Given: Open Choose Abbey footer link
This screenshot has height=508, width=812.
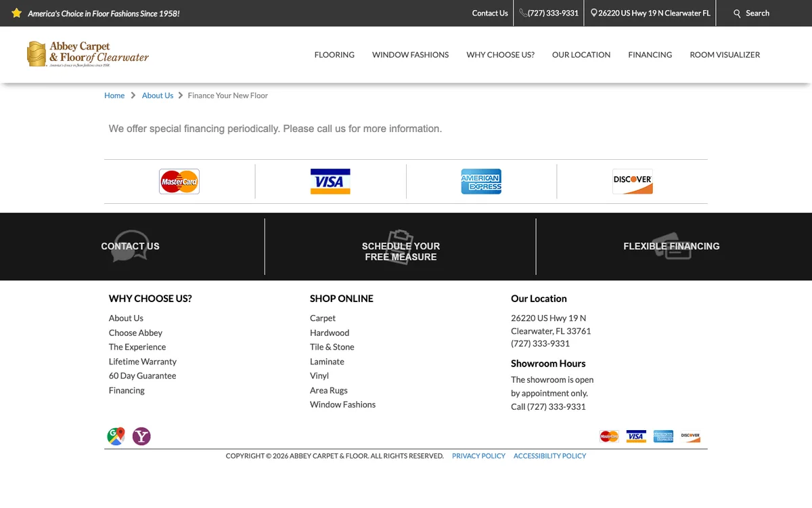Looking at the screenshot, I should tap(135, 333).
